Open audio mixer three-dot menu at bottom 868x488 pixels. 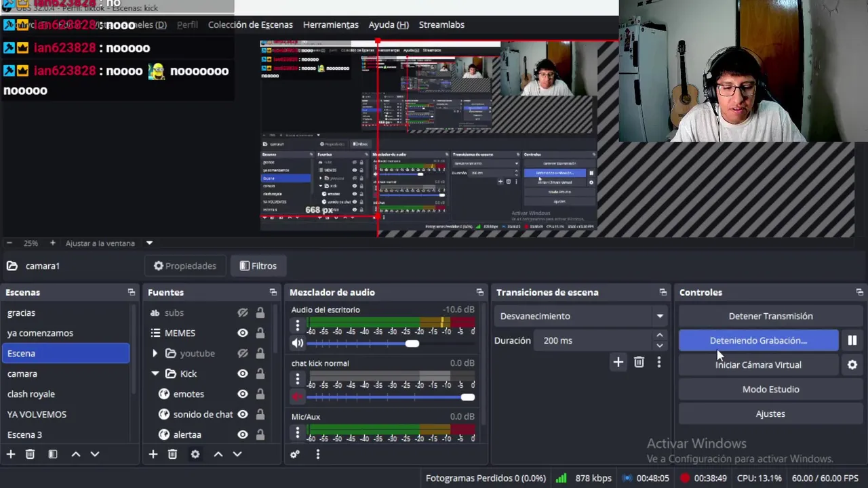317,454
